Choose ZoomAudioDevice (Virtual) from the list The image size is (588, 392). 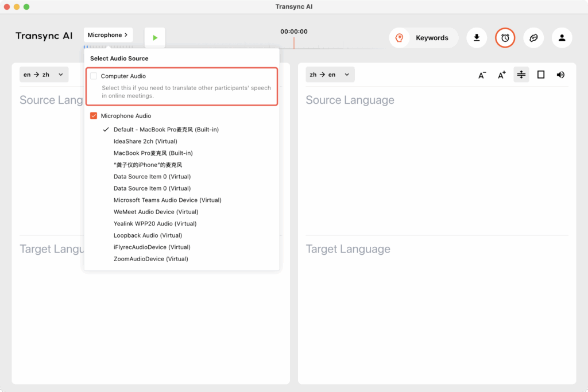pos(150,259)
